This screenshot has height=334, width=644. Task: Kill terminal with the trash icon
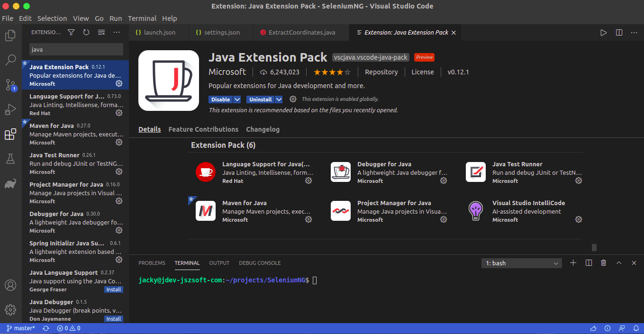[x=603, y=263]
